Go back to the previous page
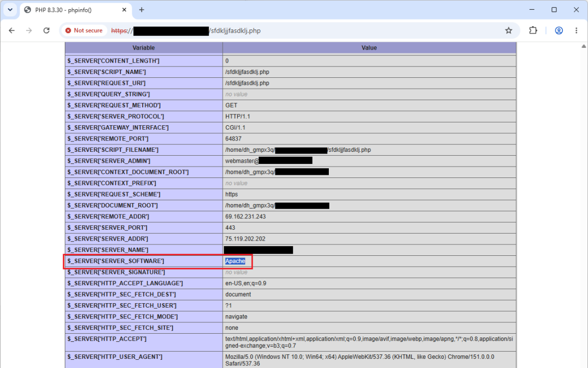This screenshot has height=368, width=588. point(11,30)
